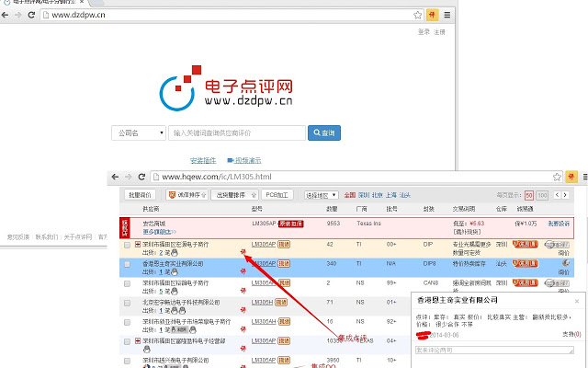588x368 pixels.
Task: Click 注册 at top right
Action: (439, 32)
